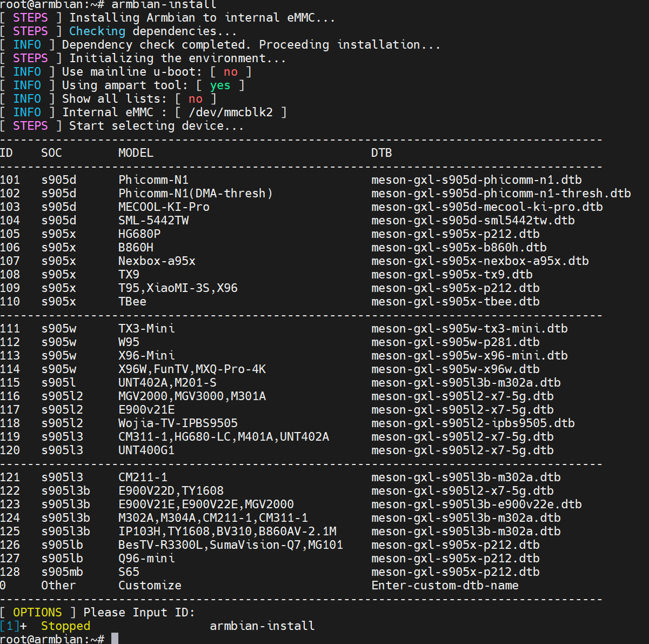Click the "meson-gxl-s905x-tx9.dtb" file name
The width and height of the screenshot is (649, 644).
point(452,275)
